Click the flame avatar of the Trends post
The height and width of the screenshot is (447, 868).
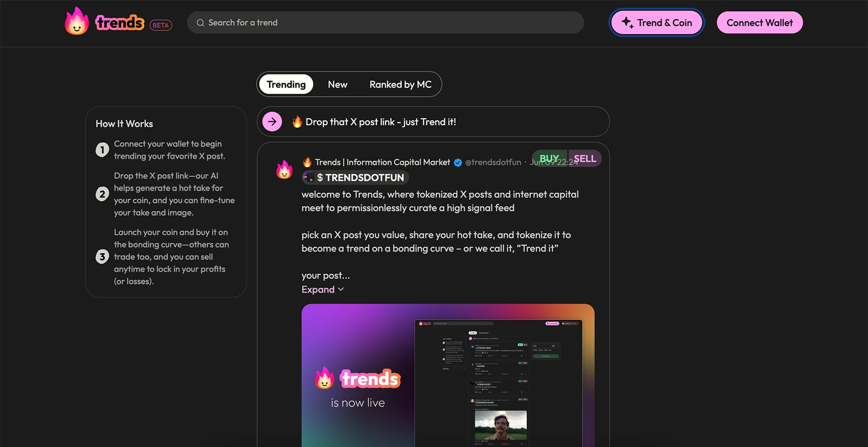(284, 170)
